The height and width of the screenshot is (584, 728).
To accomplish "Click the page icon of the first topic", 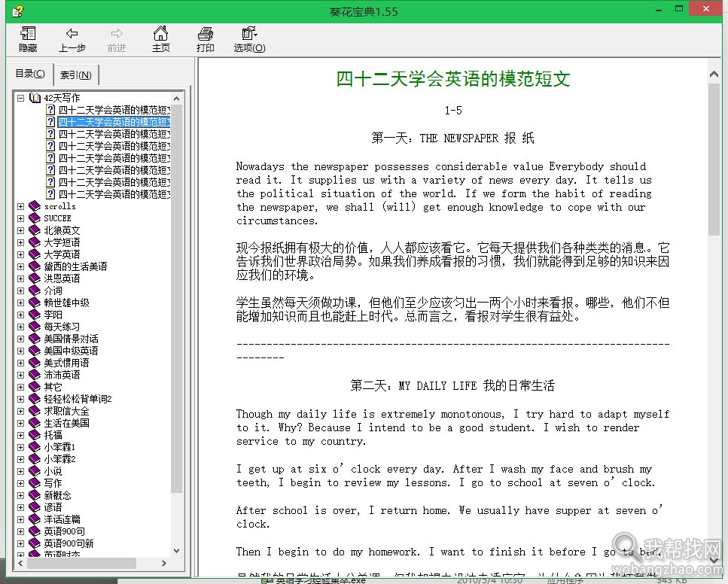I will [x=50, y=110].
